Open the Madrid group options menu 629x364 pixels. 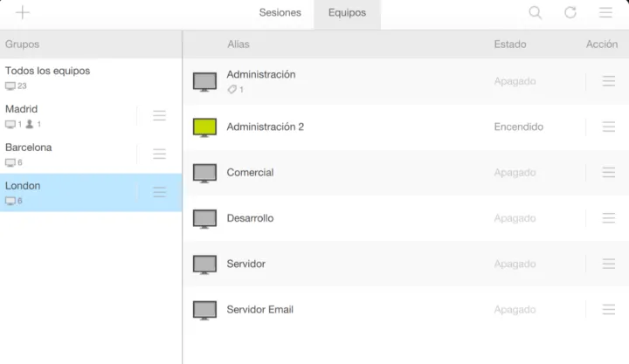159,115
